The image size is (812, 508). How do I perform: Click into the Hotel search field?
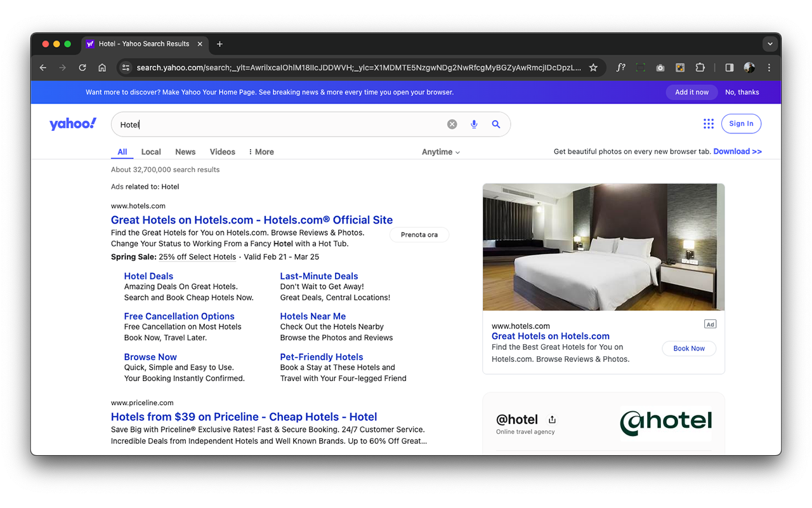coord(279,124)
